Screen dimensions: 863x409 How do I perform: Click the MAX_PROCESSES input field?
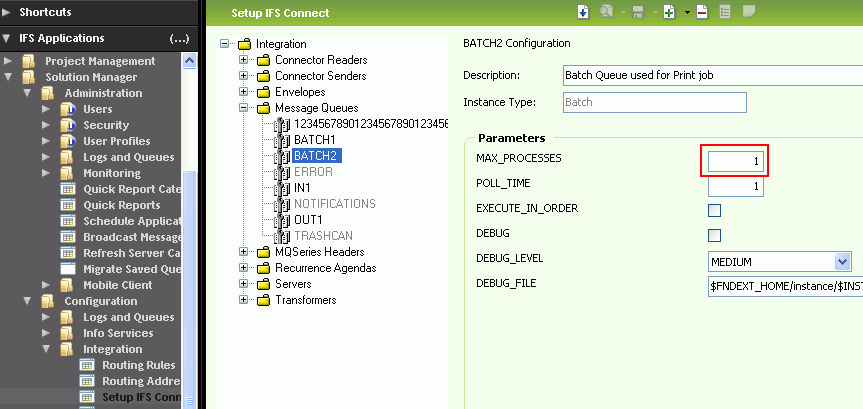(x=736, y=160)
